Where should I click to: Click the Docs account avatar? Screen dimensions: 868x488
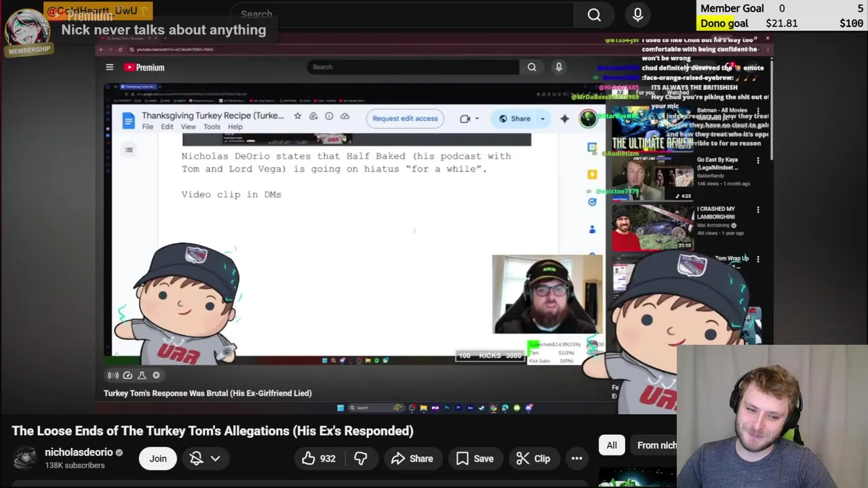click(588, 119)
